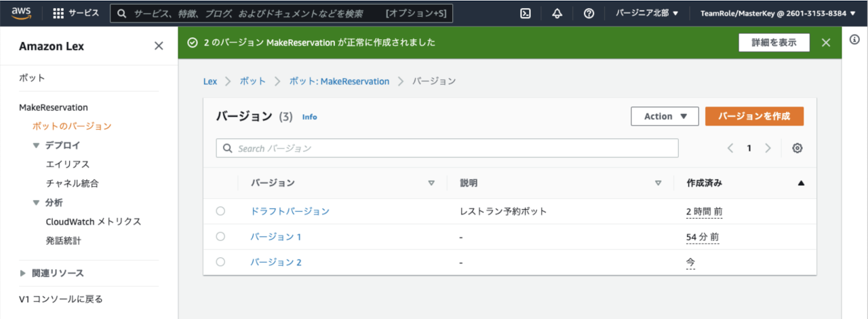
Task: Open the AWS home logo
Action: point(22,13)
